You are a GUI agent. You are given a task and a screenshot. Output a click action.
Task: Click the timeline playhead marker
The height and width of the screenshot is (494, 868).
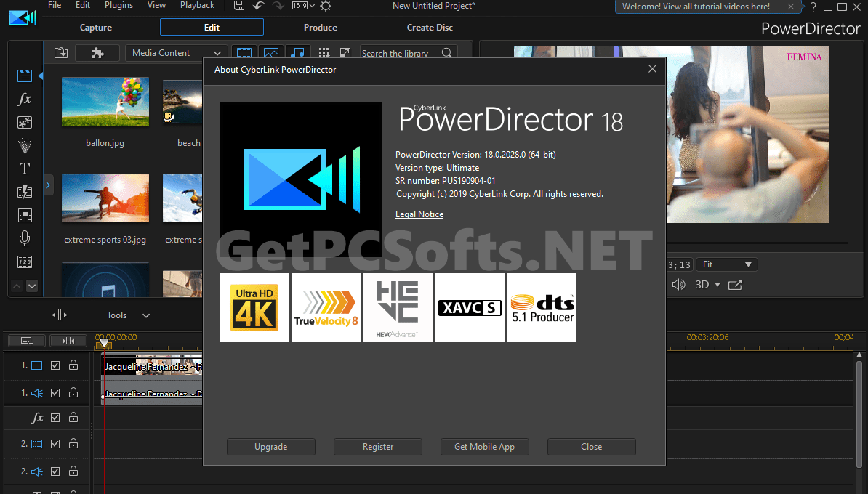point(103,344)
